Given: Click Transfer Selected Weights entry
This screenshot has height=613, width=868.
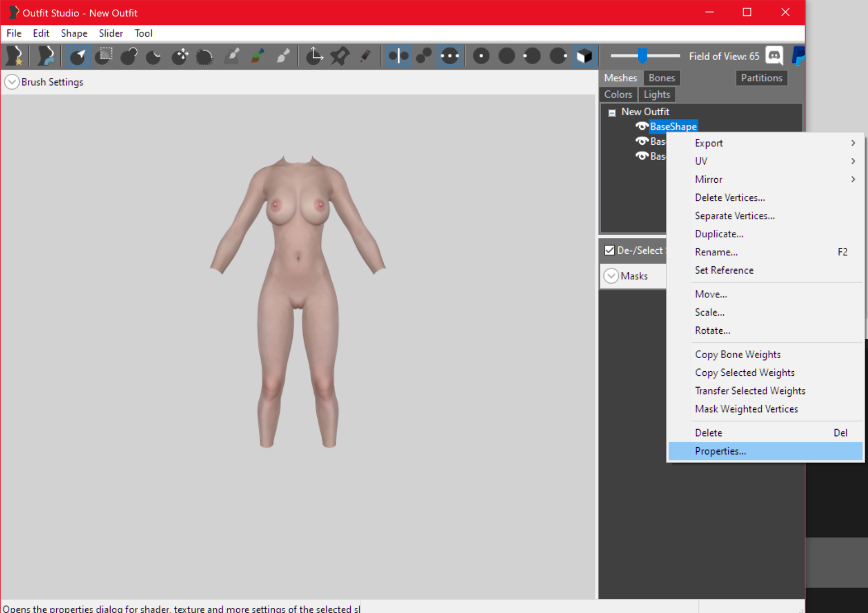Looking at the screenshot, I should click(765, 391).
